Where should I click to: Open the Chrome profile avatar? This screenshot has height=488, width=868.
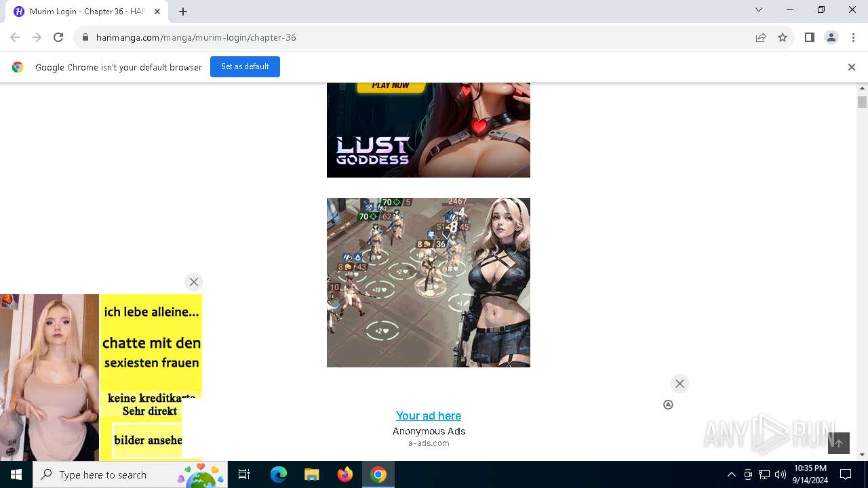(x=831, y=37)
